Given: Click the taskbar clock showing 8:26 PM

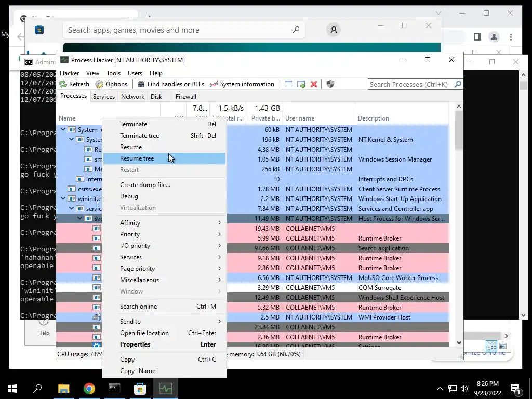Looking at the screenshot, I should 487,389.
